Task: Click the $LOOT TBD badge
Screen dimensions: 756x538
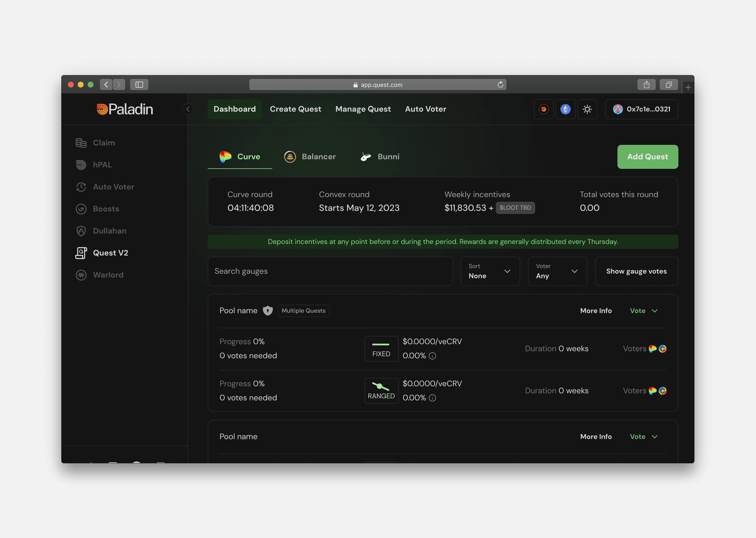Action: coord(515,208)
